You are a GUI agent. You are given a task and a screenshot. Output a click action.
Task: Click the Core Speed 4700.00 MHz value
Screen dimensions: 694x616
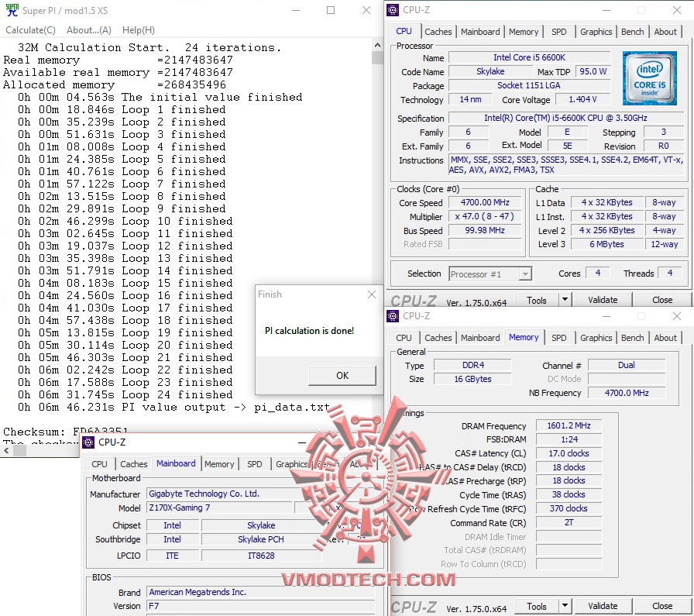tap(485, 202)
